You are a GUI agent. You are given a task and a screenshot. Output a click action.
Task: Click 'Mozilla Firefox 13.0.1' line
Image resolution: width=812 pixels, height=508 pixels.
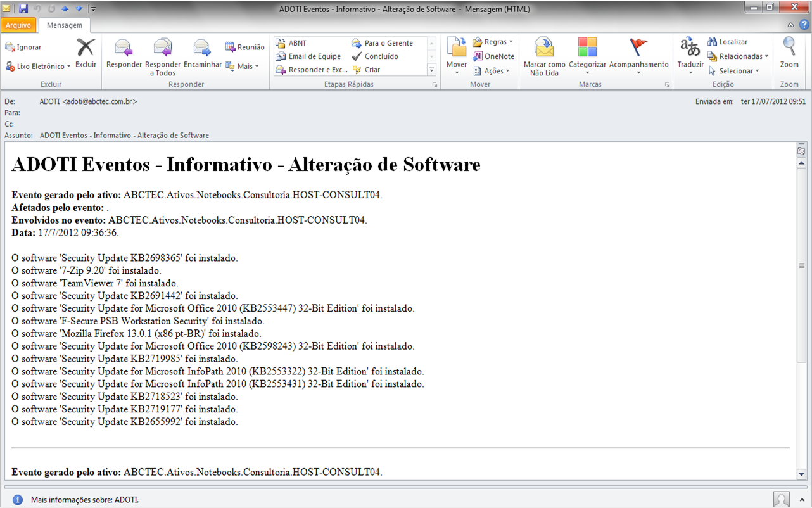tap(137, 334)
